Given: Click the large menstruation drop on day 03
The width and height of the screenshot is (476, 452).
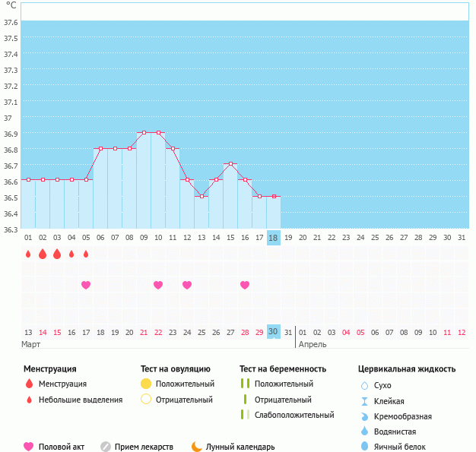Looking at the screenshot, I should 57,254.
